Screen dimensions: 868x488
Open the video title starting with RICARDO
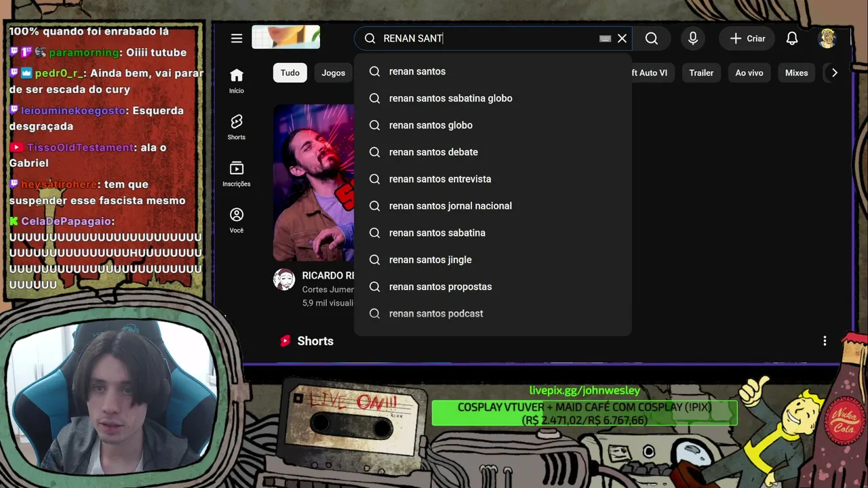pos(328,276)
